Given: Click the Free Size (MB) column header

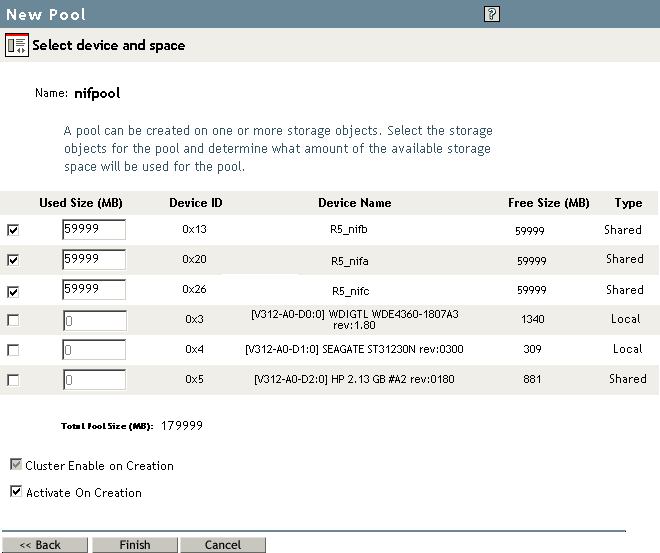Looking at the screenshot, I should tap(548, 203).
